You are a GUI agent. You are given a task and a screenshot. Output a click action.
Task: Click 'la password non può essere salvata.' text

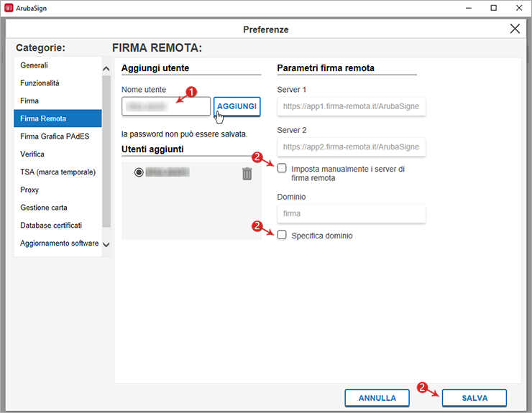pyautogui.click(x=184, y=134)
